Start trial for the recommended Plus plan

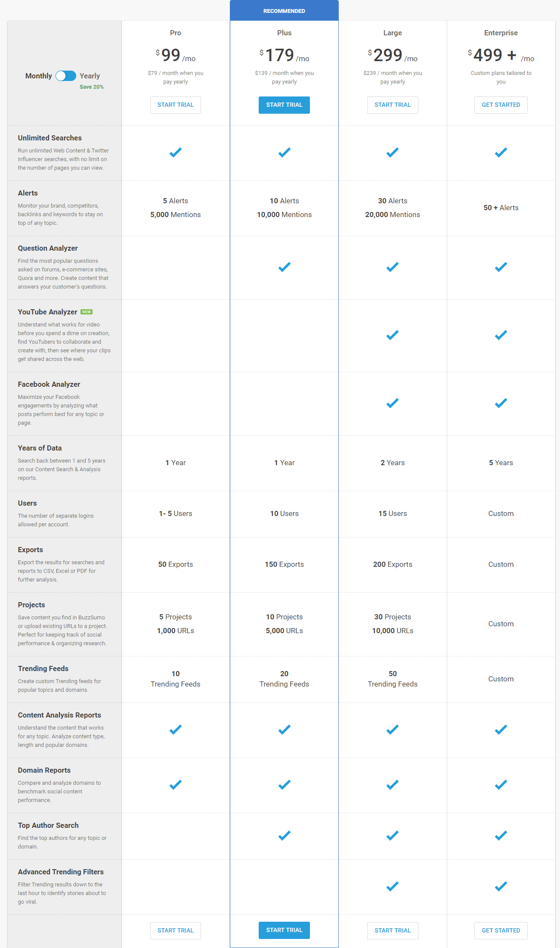click(284, 105)
